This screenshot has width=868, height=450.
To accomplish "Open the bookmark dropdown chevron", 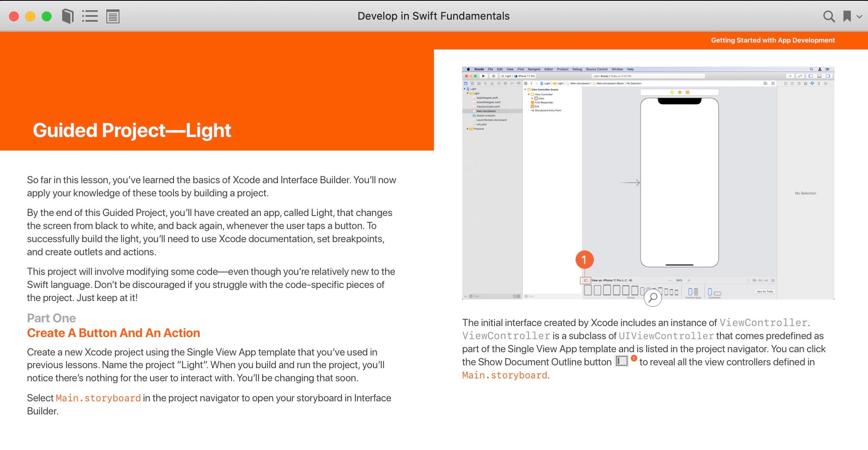I will coord(858,17).
